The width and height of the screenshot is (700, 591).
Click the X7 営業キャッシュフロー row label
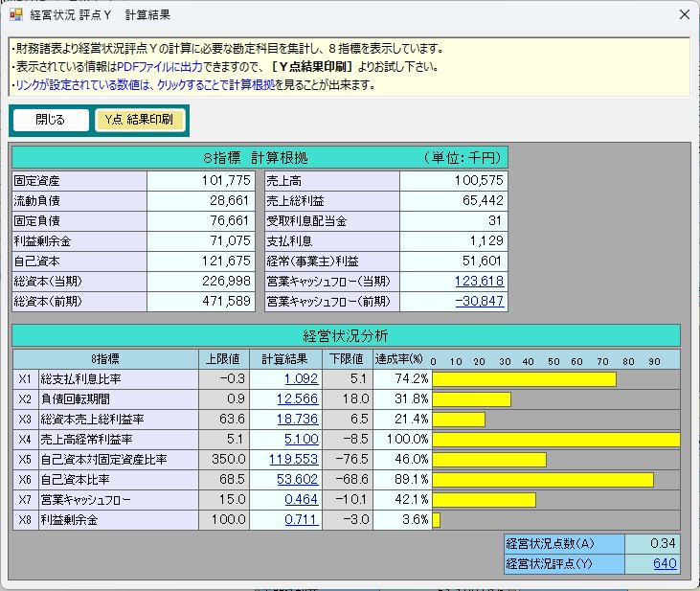click(119, 499)
